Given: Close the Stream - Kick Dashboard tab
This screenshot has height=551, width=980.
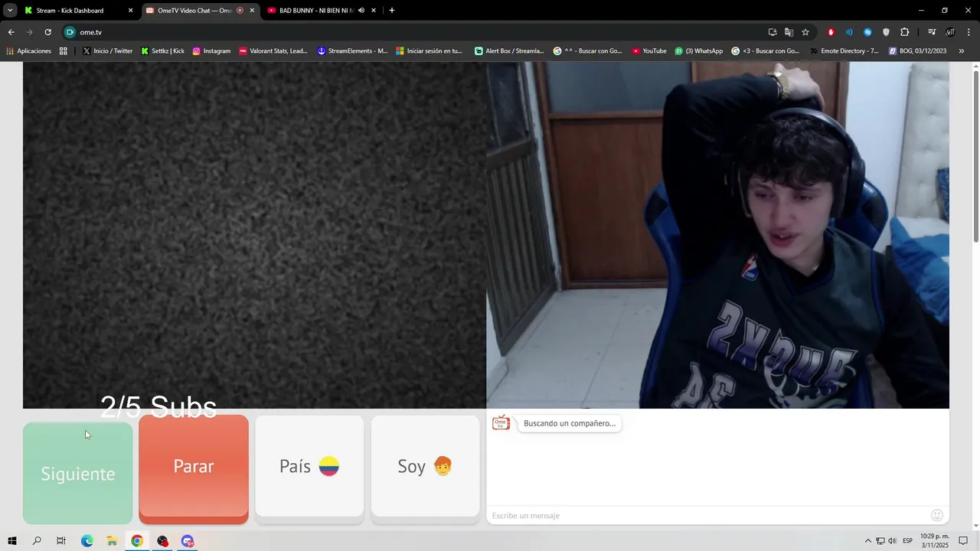Looking at the screenshot, I should coord(130,11).
